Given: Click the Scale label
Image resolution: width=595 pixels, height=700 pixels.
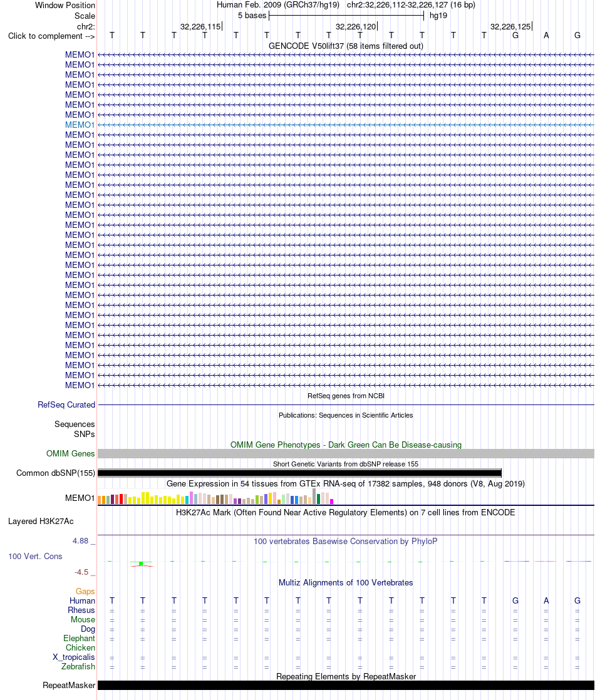Looking at the screenshot, I should tap(85, 16).
